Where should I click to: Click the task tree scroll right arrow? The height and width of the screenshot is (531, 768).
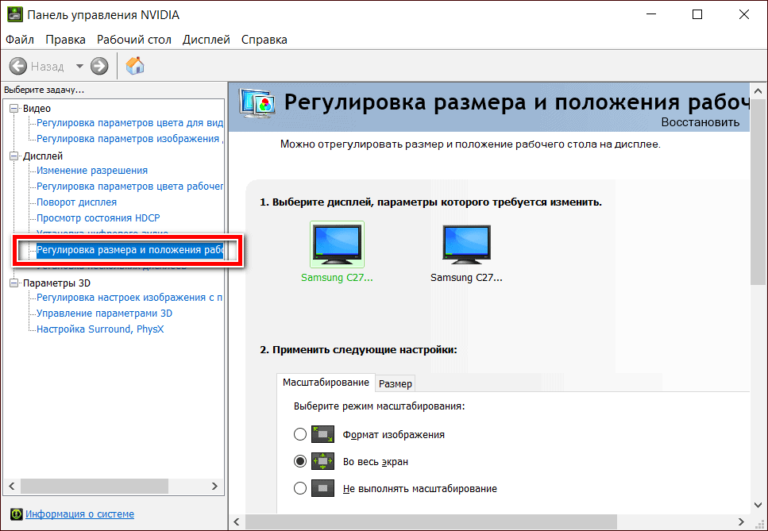tap(215, 486)
